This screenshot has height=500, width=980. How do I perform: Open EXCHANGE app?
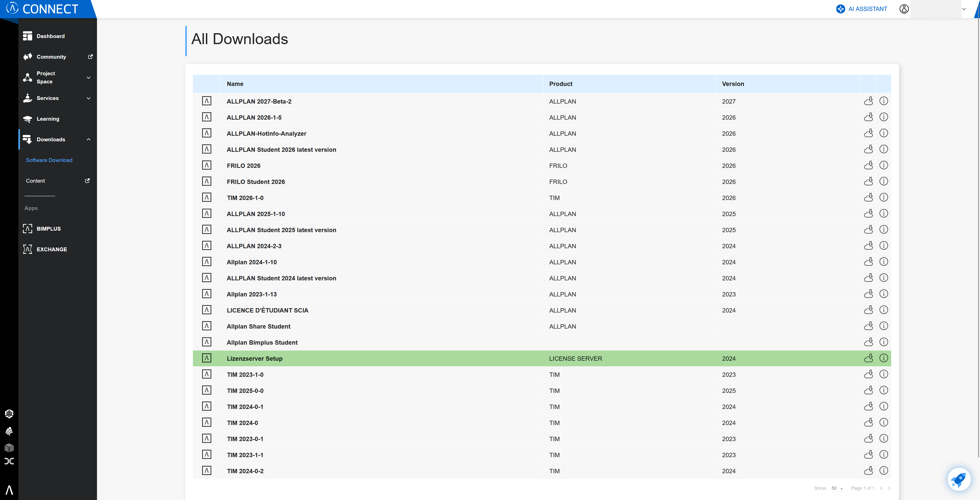point(45,249)
